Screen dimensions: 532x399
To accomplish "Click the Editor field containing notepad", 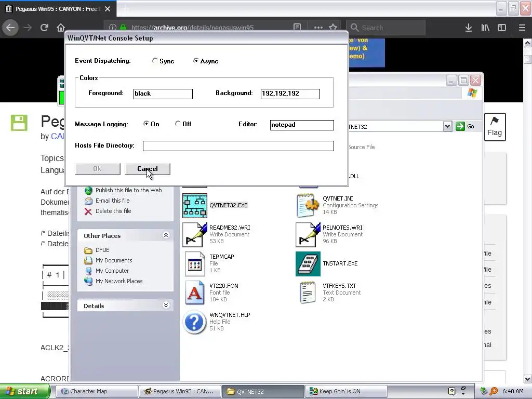I will click(302, 125).
